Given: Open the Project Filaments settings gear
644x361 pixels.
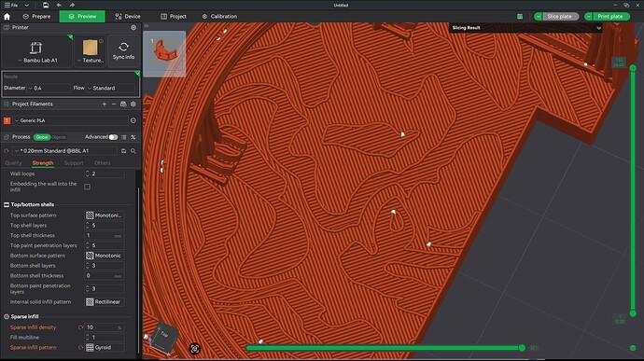Looking at the screenshot, I should click(x=133, y=104).
